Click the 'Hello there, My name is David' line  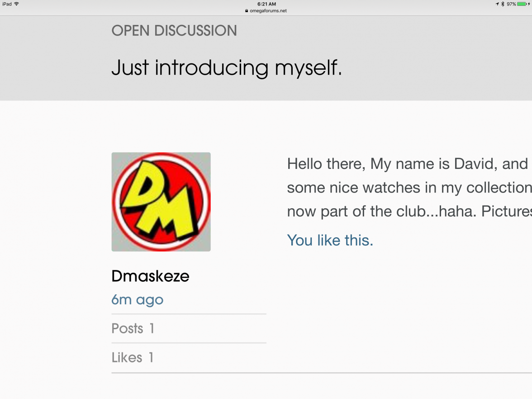(x=407, y=163)
